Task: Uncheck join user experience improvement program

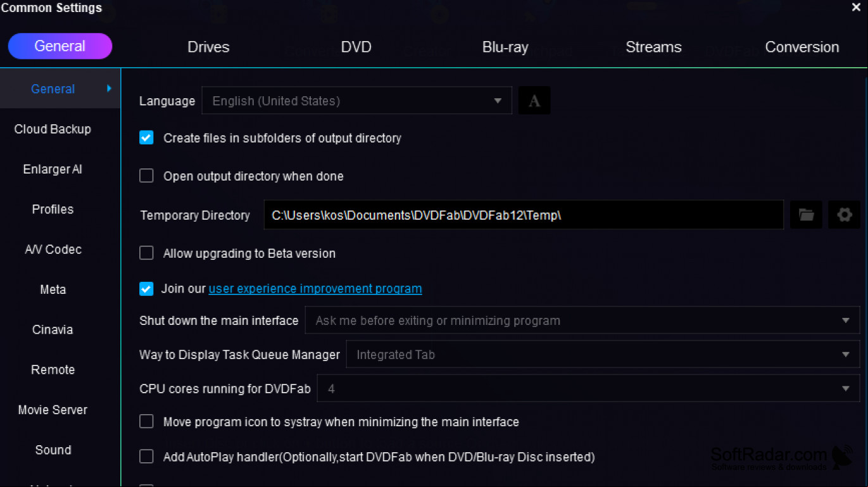Action: click(x=146, y=289)
